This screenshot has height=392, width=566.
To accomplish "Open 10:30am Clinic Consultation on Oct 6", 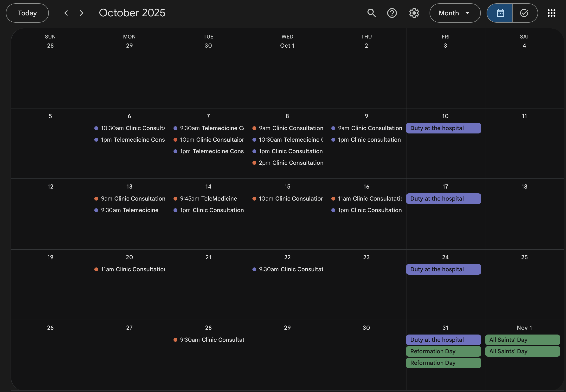I will [129, 128].
